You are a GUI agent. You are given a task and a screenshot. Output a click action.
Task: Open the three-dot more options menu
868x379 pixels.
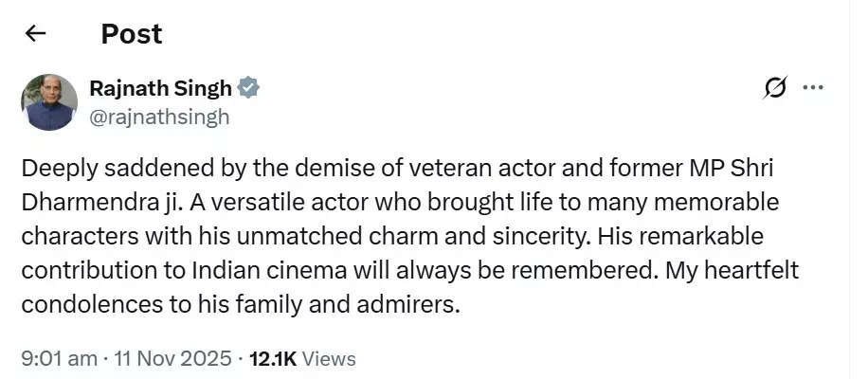(812, 87)
